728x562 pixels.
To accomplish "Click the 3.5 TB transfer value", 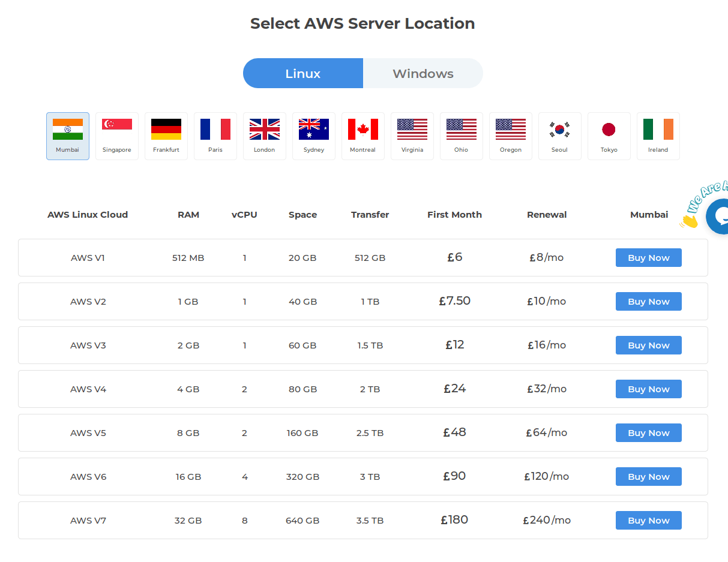I will [x=370, y=521].
